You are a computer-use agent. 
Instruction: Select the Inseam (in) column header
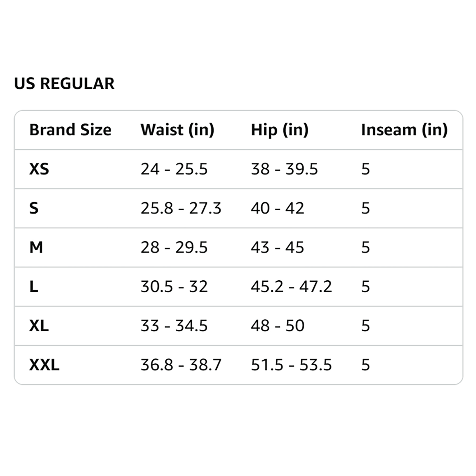(x=404, y=130)
